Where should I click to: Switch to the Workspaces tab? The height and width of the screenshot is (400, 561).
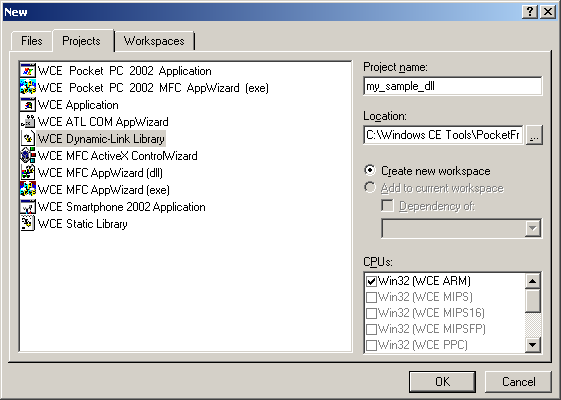(x=154, y=41)
